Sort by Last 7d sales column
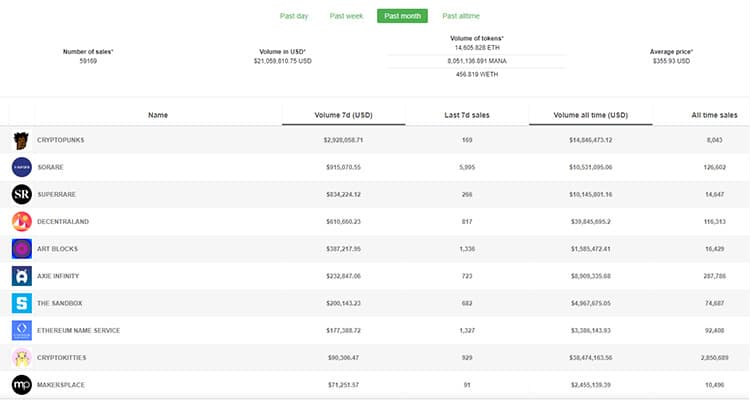Viewport: 750px width, 400px height. click(467, 115)
